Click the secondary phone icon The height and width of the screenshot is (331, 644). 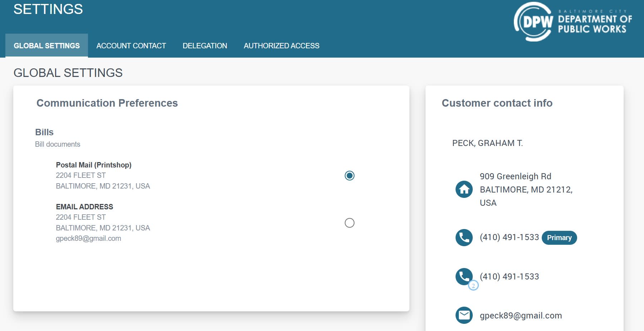click(464, 277)
